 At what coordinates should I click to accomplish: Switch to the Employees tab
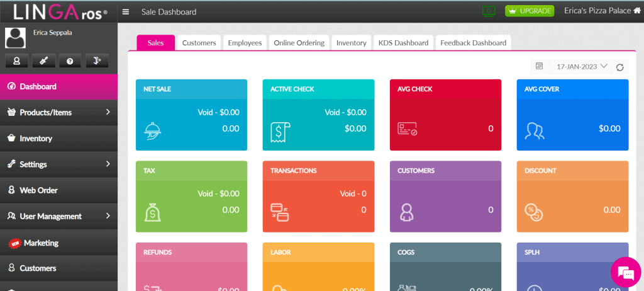245,43
